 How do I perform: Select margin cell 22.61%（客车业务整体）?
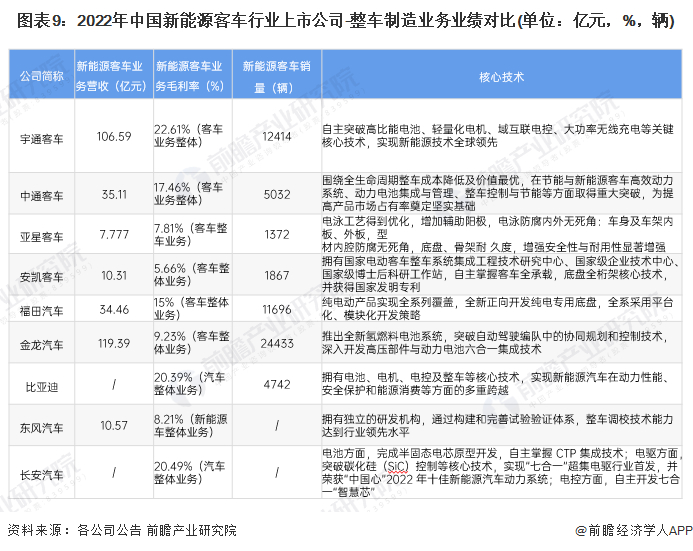point(189,136)
